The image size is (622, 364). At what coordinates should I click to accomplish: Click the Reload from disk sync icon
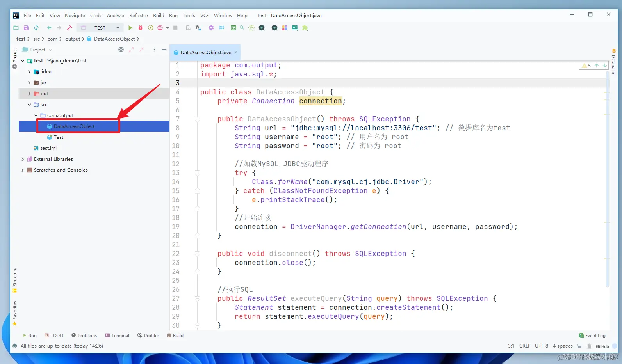36,28
